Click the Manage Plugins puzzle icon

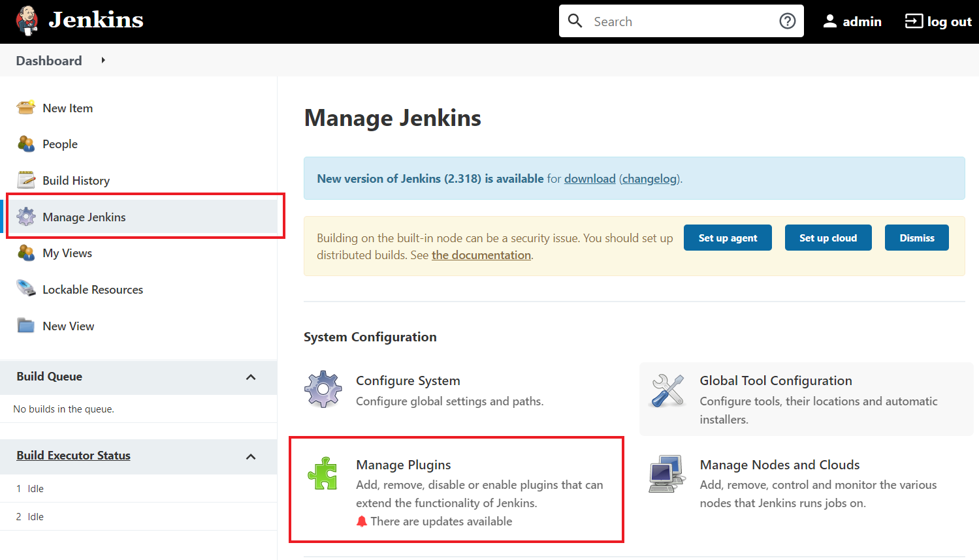tap(323, 473)
